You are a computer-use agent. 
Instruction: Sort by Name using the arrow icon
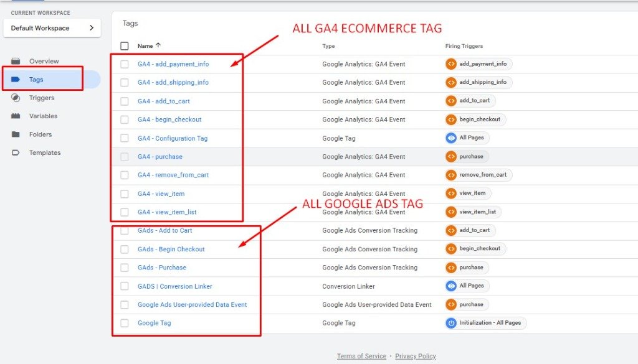(x=158, y=45)
